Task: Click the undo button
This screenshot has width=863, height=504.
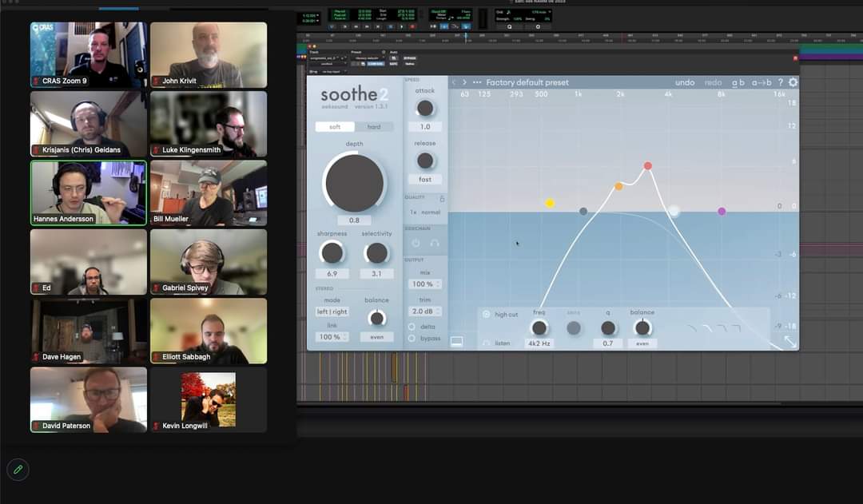Action: point(685,82)
